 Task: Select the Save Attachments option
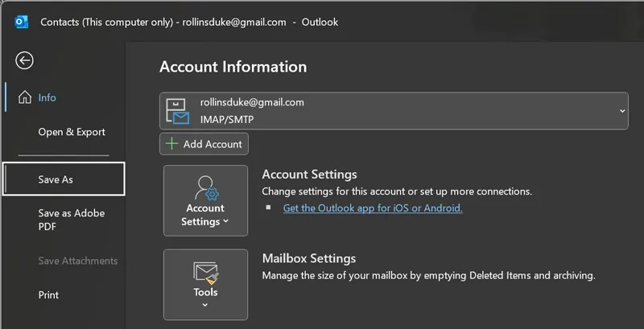point(77,261)
